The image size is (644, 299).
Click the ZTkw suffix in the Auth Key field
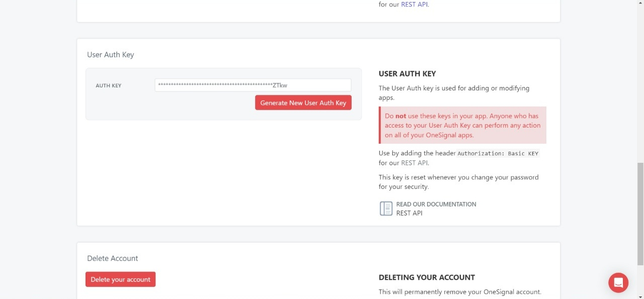[279, 85]
